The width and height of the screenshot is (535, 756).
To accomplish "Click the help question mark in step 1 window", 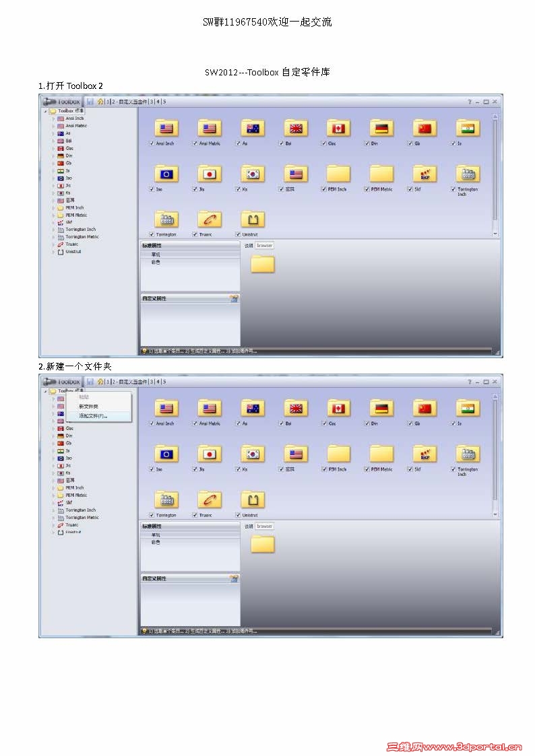I will pyautogui.click(x=470, y=102).
